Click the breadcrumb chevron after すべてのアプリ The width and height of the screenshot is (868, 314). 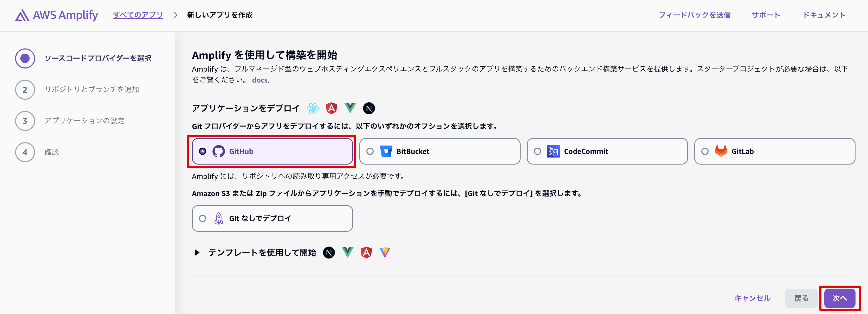pos(175,15)
